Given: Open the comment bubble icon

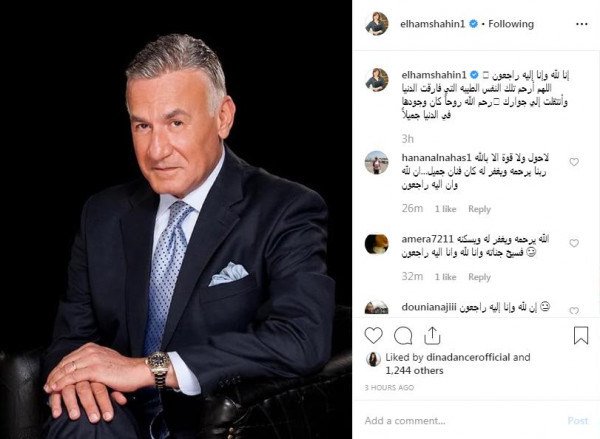Looking at the screenshot, I should pyautogui.click(x=403, y=336).
